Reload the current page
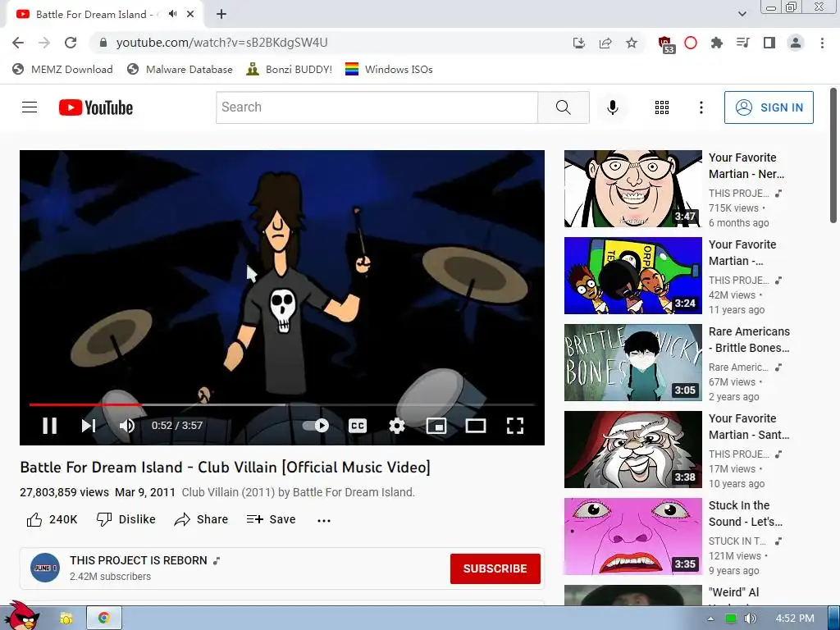Viewport: 840px width, 630px height. (71, 43)
